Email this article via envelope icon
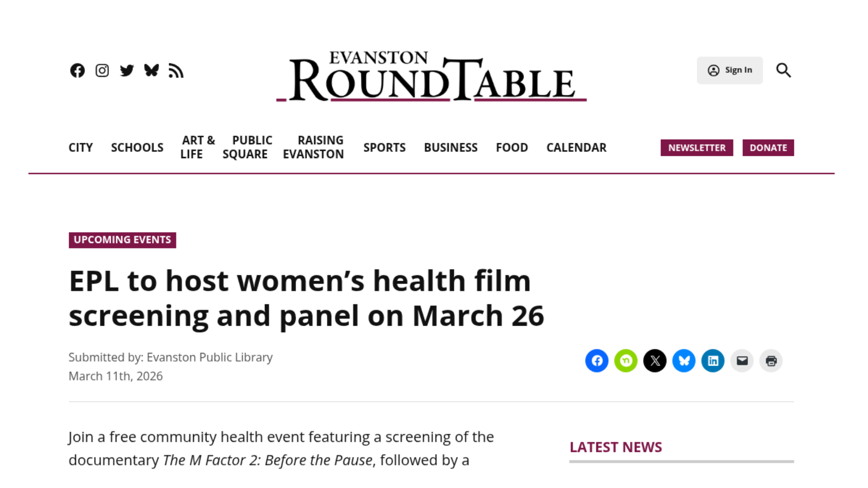868x488 pixels. point(742,361)
